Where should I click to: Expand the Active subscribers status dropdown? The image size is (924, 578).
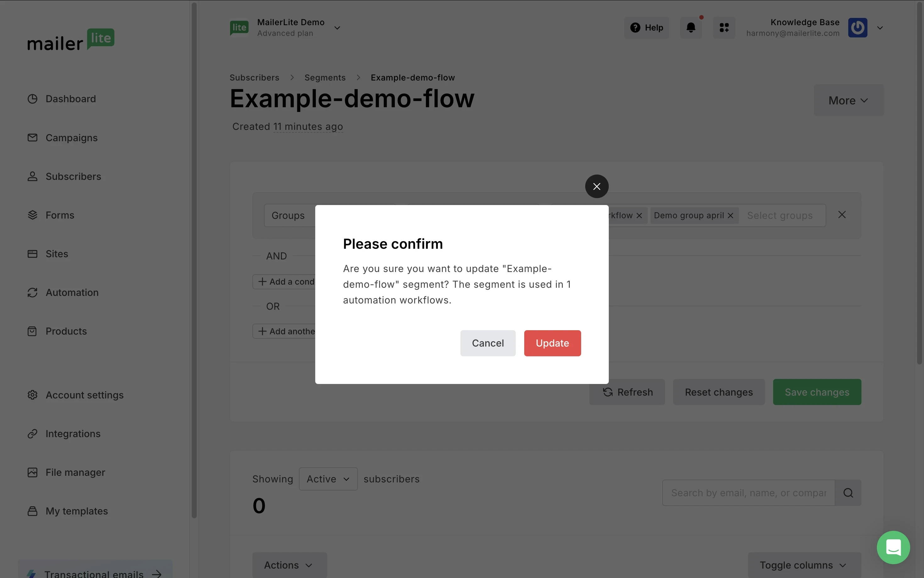coord(328,479)
